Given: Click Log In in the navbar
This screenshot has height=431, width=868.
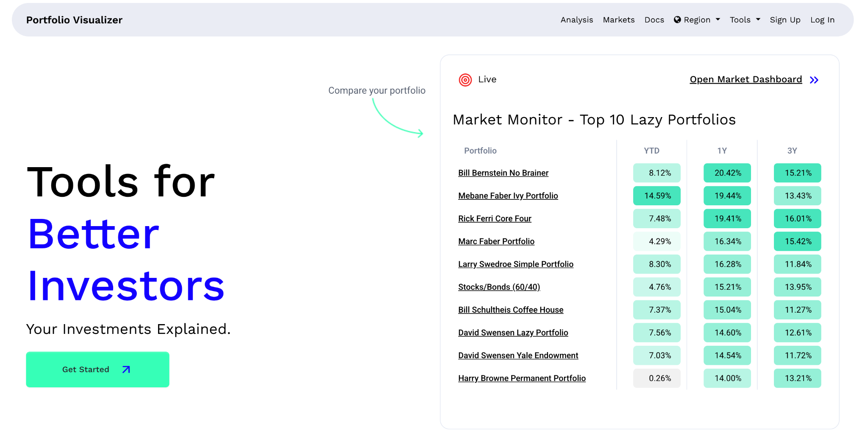Looking at the screenshot, I should (822, 20).
